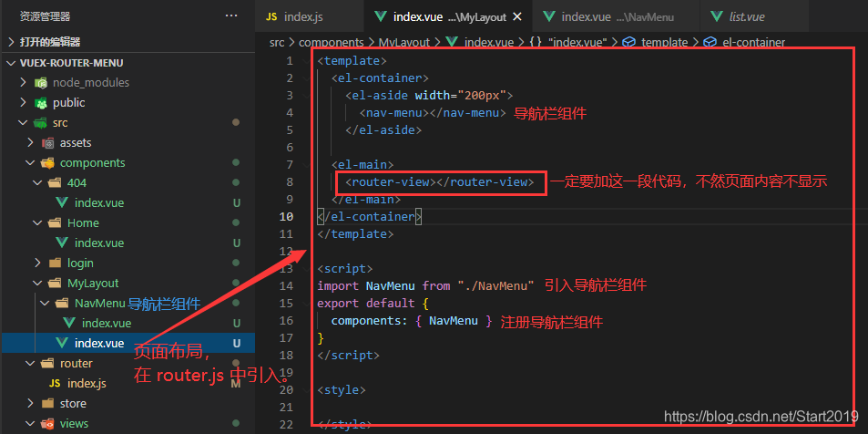868x434 pixels.
Task: Place cursor on the router-view line
Action: click(x=440, y=181)
